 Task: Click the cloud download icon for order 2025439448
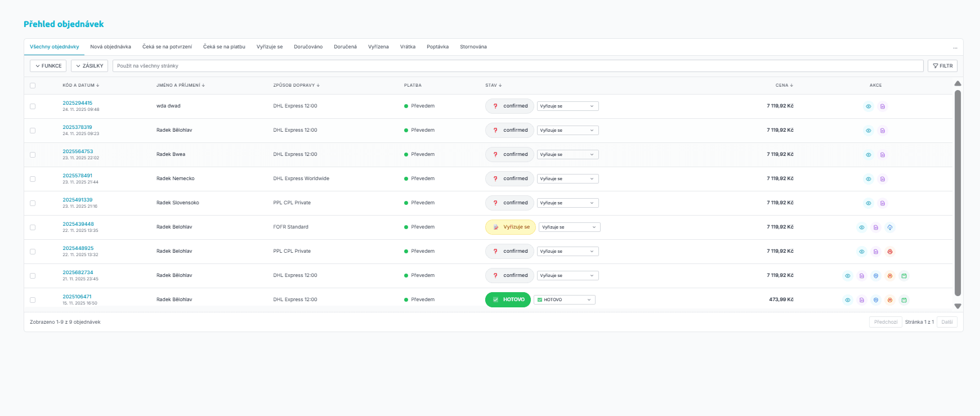pos(890,227)
